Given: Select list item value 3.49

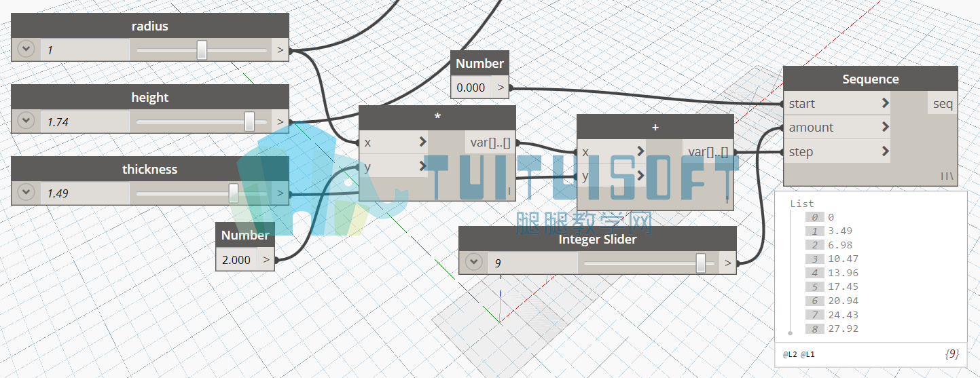Looking at the screenshot, I should click(x=840, y=231).
